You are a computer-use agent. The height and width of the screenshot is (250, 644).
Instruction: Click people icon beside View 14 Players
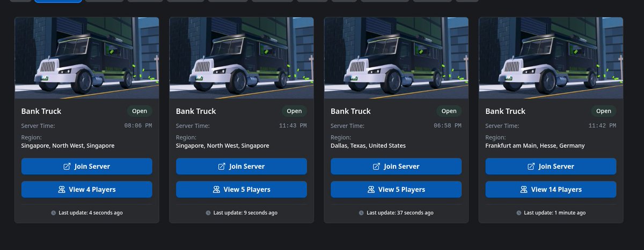(x=524, y=189)
